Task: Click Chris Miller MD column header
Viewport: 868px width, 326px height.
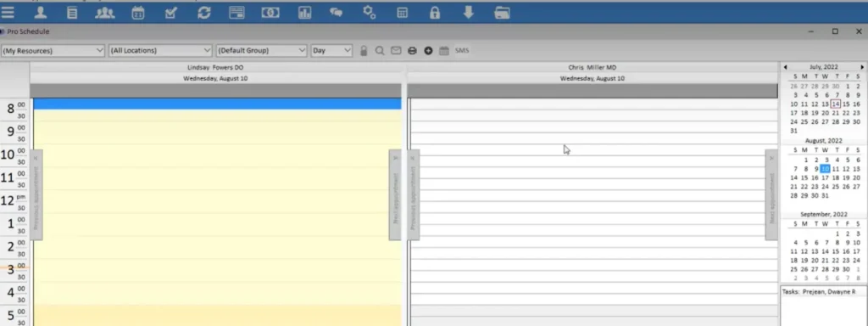Action: click(x=593, y=68)
